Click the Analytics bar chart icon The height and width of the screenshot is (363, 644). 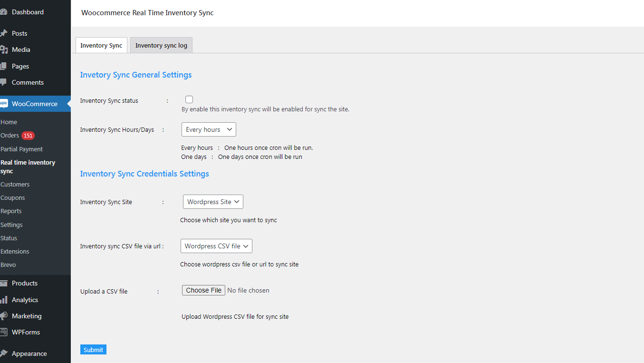click(3, 300)
